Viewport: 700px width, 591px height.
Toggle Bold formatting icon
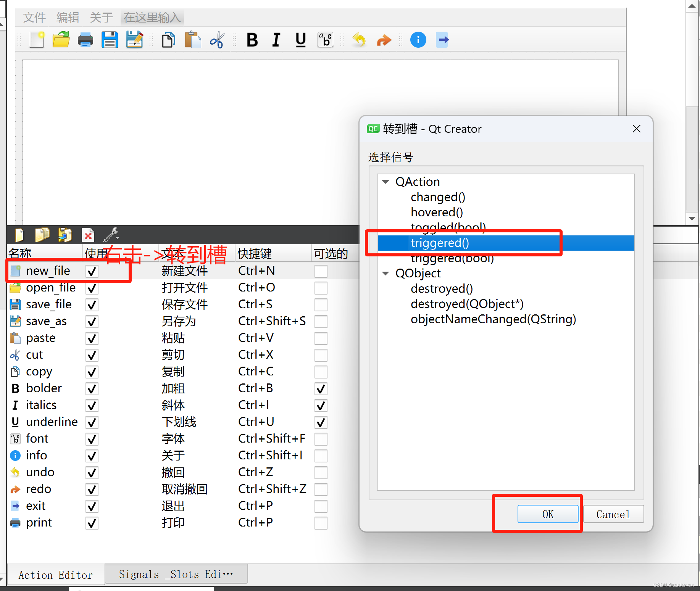pos(252,39)
